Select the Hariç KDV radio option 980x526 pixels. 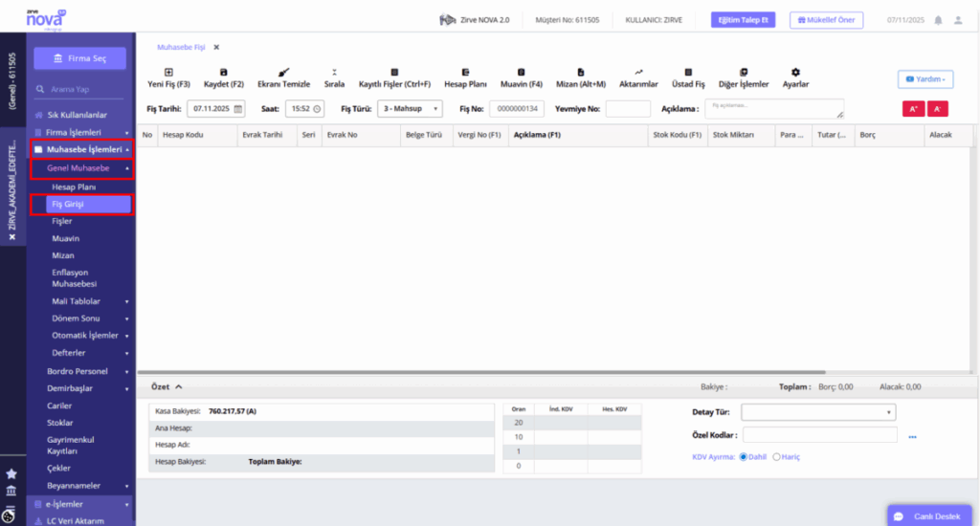tap(776, 456)
